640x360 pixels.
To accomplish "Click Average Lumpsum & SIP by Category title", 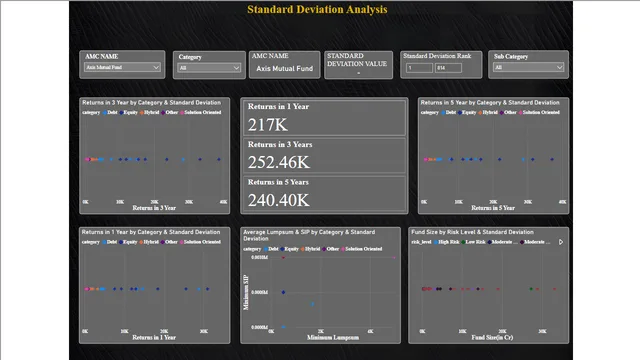I will pos(309,235).
